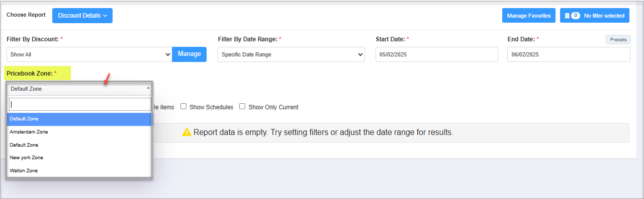The width and height of the screenshot is (644, 199).
Task: Enable the Show Only Current checkbox
Action: pyautogui.click(x=242, y=106)
